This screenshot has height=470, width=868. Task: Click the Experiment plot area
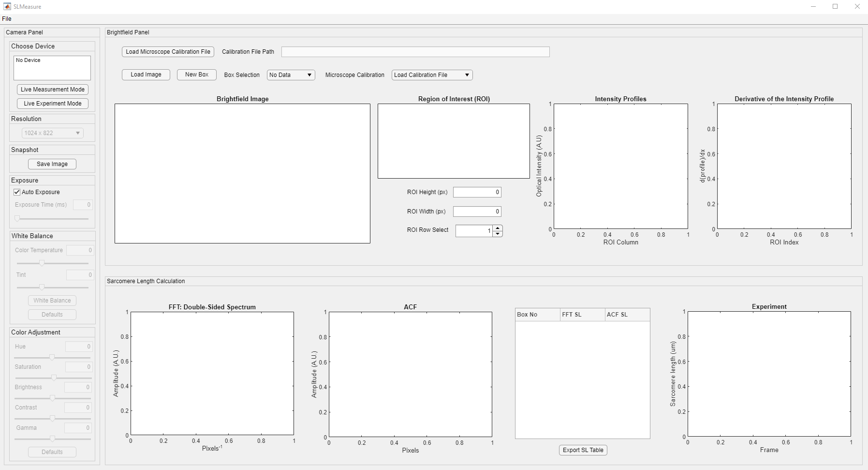769,374
